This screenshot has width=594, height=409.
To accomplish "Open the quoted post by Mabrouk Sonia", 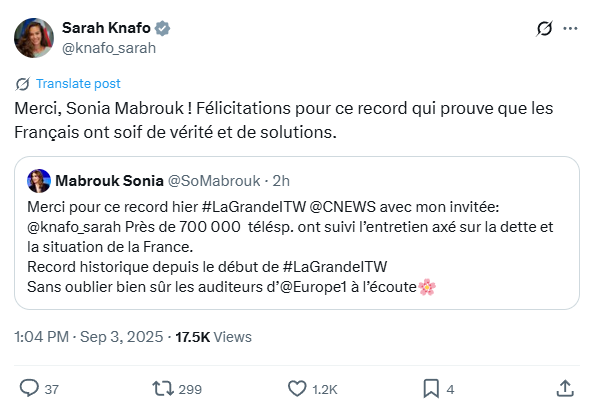I will coord(297,233).
